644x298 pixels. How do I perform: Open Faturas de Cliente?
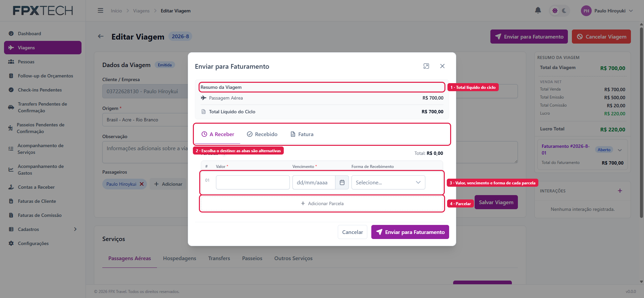tap(43, 201)
